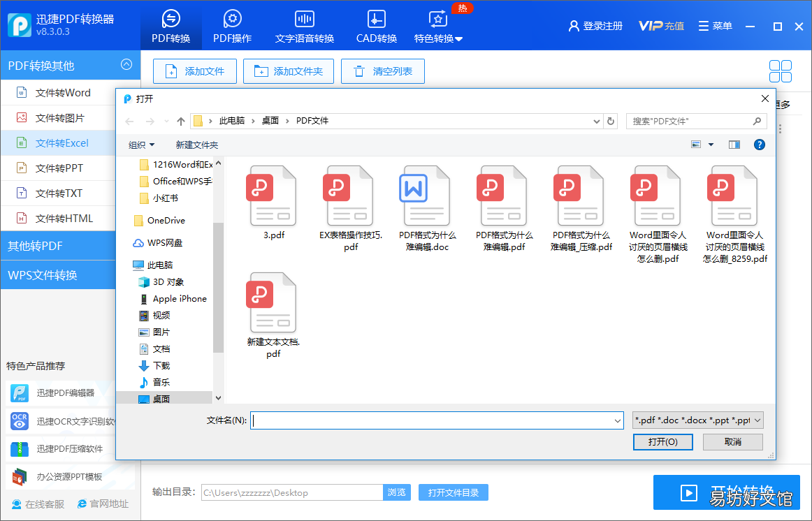The height and width of the screenshot is (521, 812).
Task: Change the view mode icon
Action: click(x=696, y=145)
